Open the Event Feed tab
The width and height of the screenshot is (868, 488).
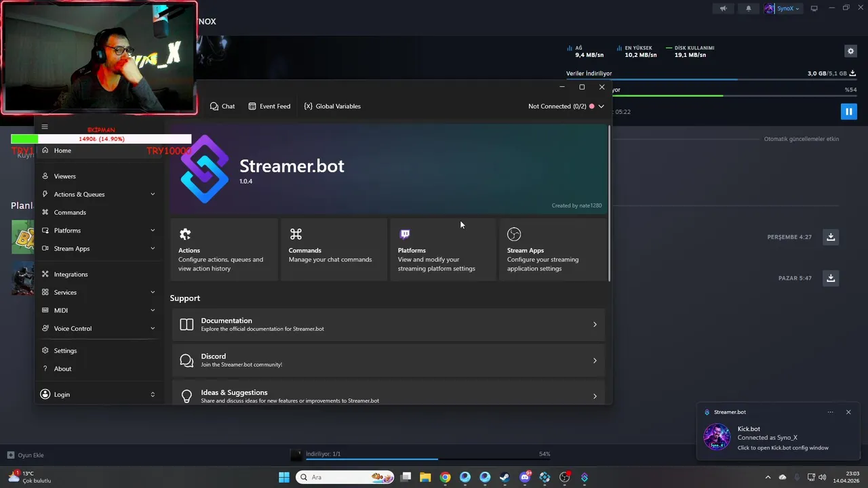click(269, 106)
